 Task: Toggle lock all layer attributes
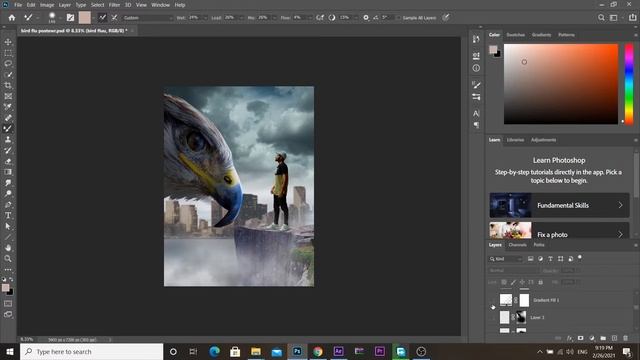(540, 282)
